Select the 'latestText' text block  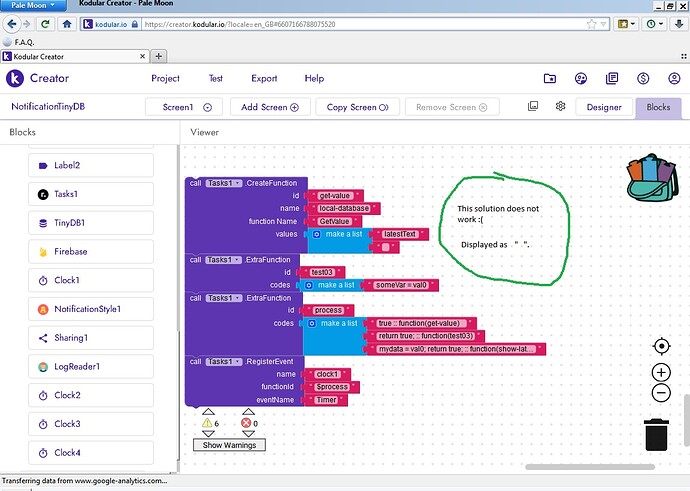tap(400, 234)
